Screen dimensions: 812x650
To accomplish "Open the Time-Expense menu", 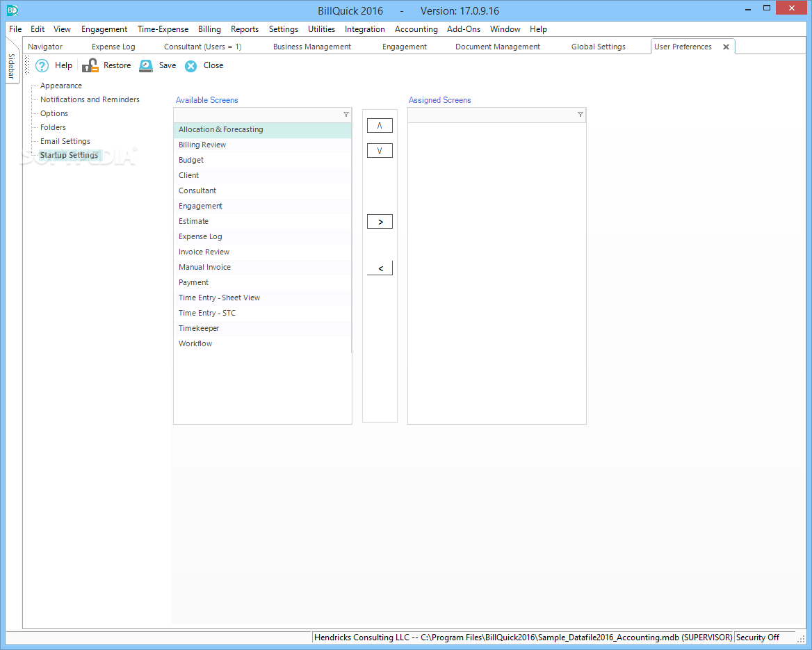I will [x=163, y=29].
